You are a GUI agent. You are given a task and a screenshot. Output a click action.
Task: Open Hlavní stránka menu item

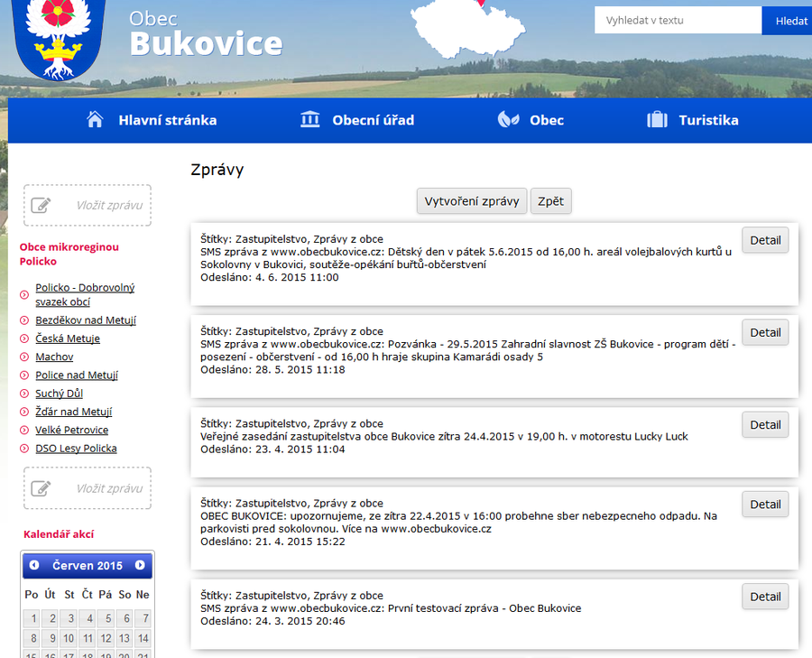(167, 120)
